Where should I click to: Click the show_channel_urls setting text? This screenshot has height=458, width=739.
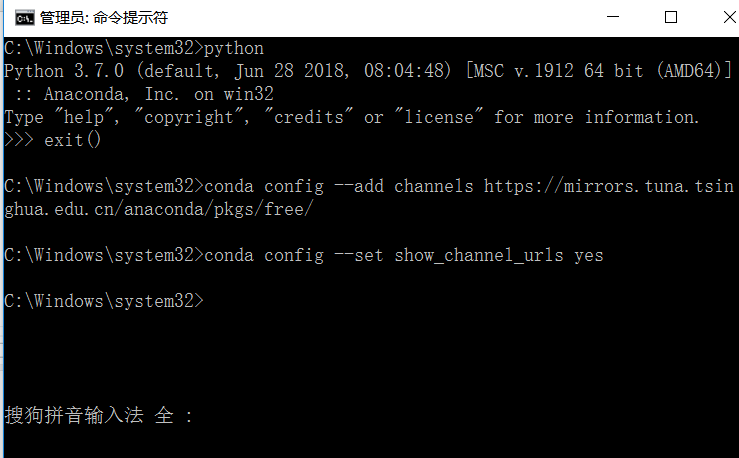pos(479,255)
